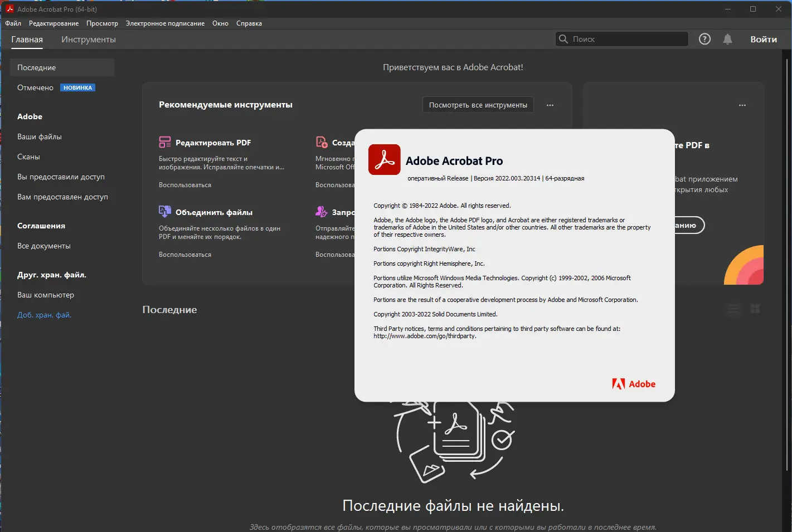Open Ваши файлы in the sidebar

coord(40,137)
